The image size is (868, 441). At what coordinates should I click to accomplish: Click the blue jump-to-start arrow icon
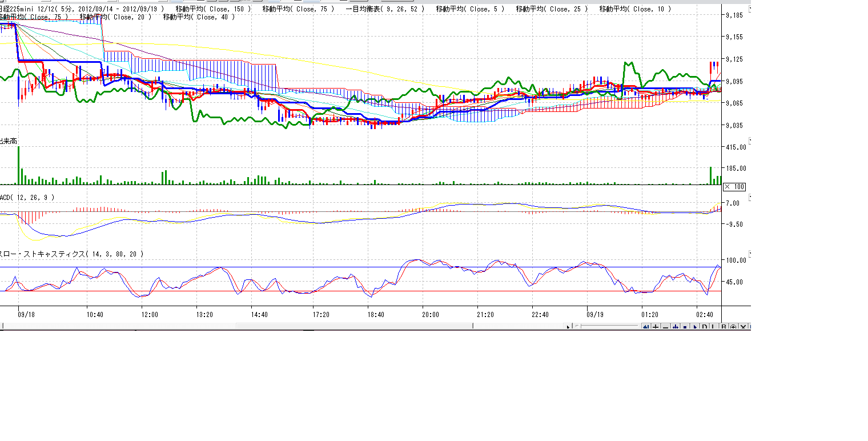(x=646, y=327)
